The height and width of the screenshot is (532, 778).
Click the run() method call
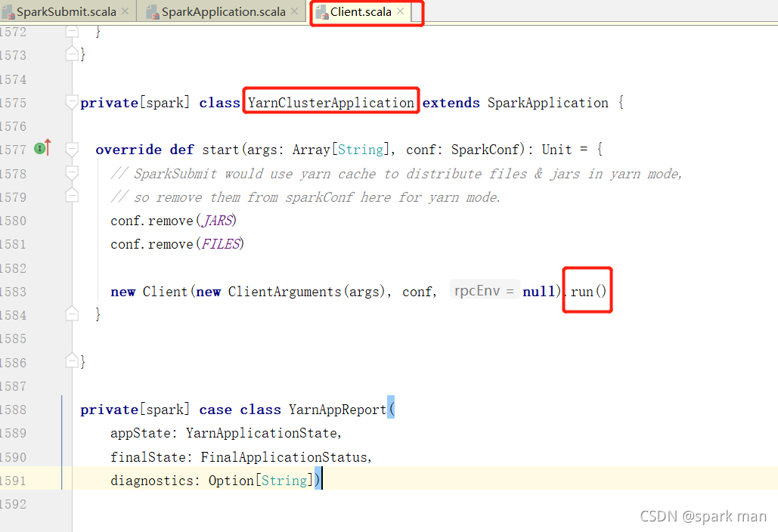point(588,292)
